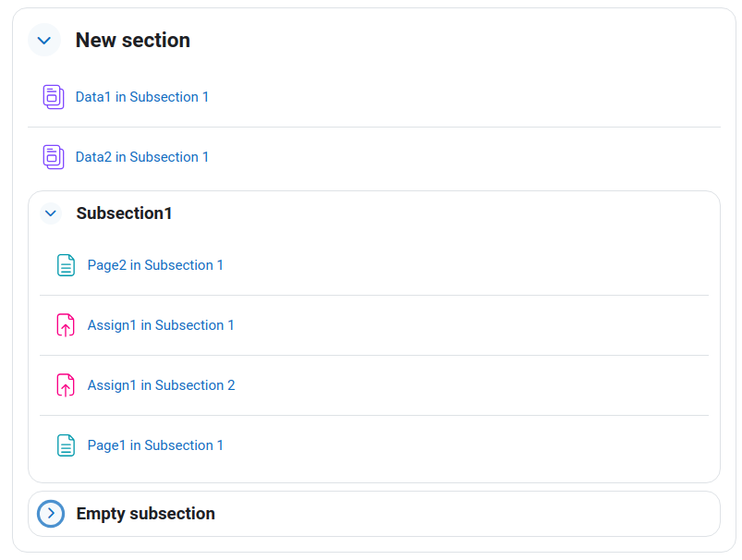Click the New section heading text

click(x=133, y=41)
